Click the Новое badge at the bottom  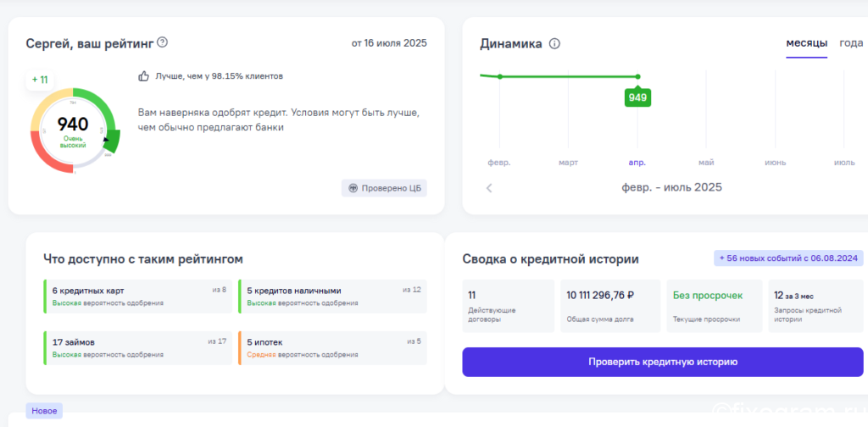coord(44,411)
